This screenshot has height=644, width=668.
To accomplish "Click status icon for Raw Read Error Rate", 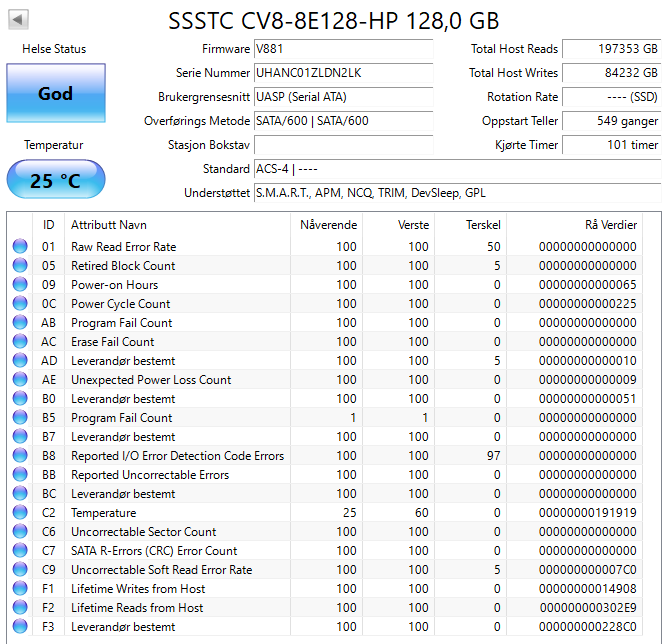I will click(20, 247).
